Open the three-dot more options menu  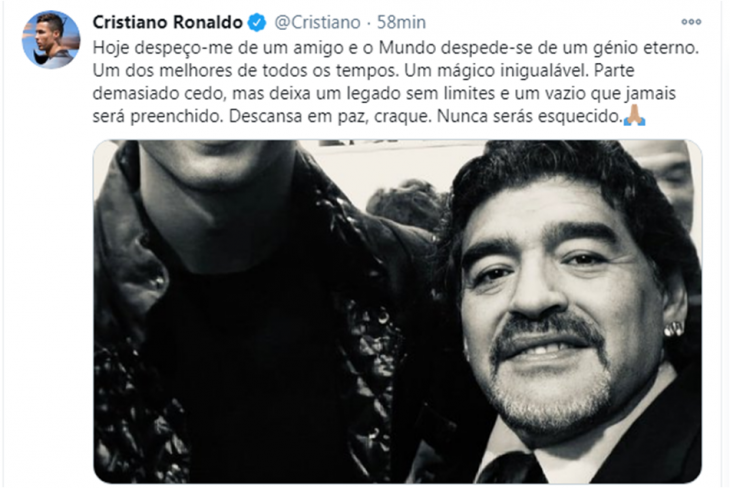tap(691, 22)
